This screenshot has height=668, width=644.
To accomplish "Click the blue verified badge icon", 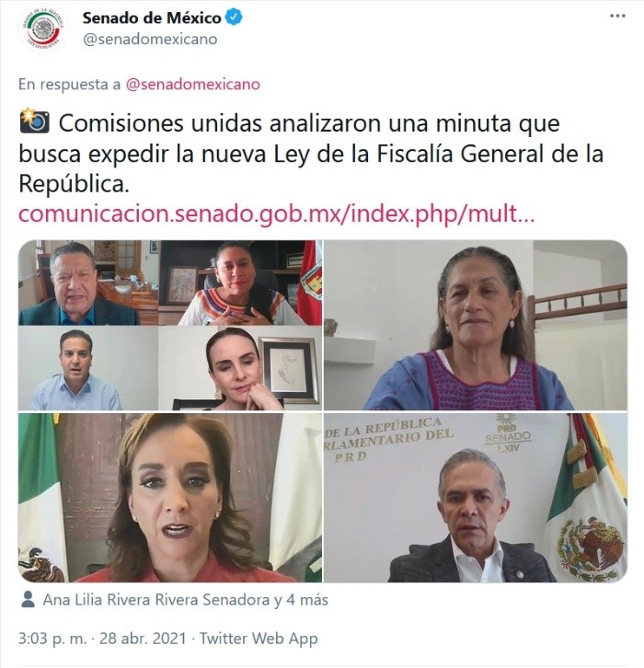I will (x=234, y=17).
